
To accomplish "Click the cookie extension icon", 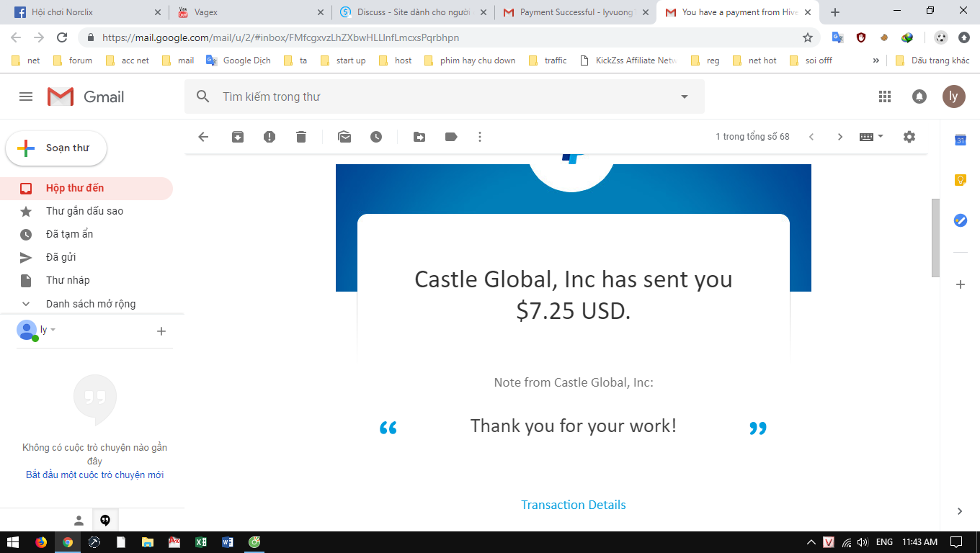I will tap(883, 37).
